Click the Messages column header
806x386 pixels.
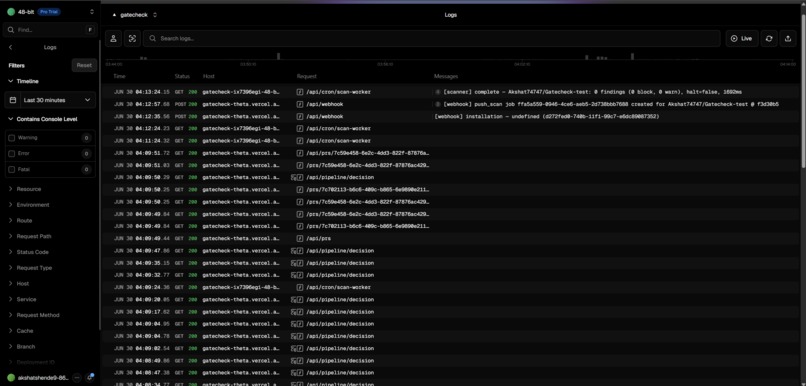coord(446,76)
